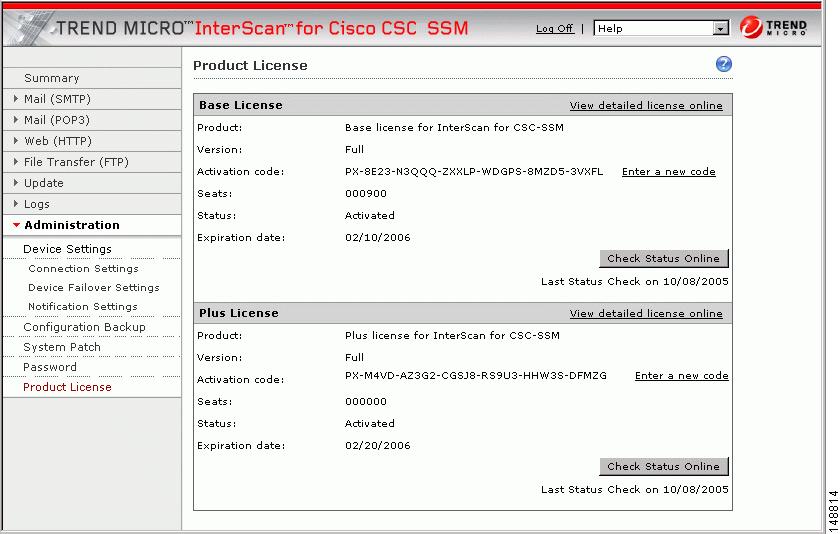Viewport: 840px width, 534px height.
Task: Click the Log Off link
Action: (554, 28)
